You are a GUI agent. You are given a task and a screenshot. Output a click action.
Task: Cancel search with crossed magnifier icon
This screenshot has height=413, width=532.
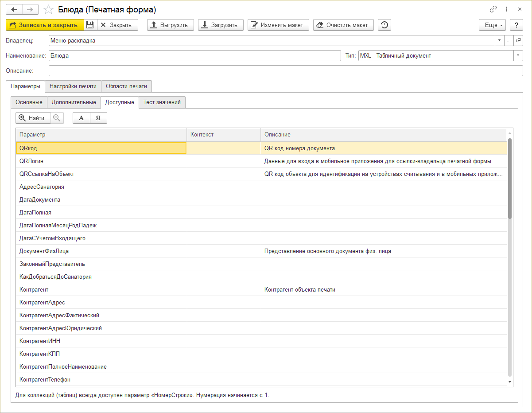57,118
